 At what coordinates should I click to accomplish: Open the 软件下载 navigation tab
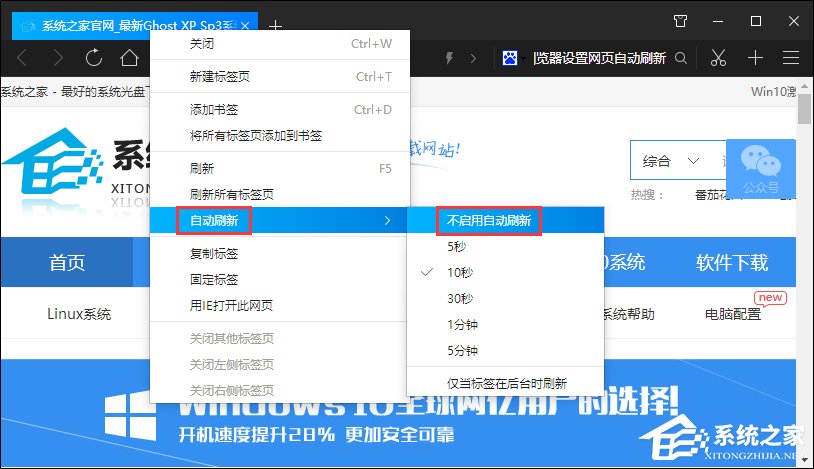[x=731, y=262]
